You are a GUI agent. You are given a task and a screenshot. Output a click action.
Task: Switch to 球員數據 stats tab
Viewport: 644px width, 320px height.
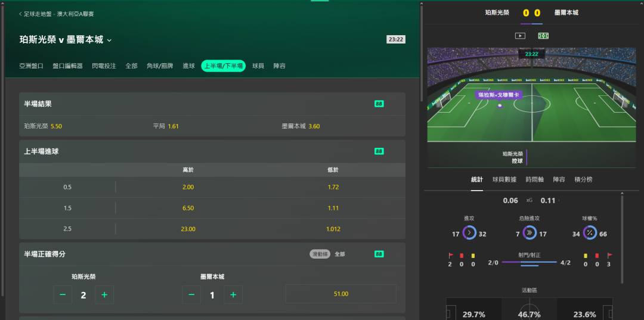click(x=504, y=179)
